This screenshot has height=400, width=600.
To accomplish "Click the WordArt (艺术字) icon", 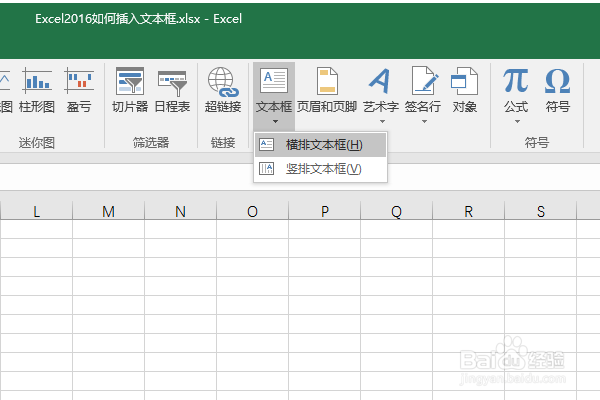I will pyautogui.click(x=380, y=81).
